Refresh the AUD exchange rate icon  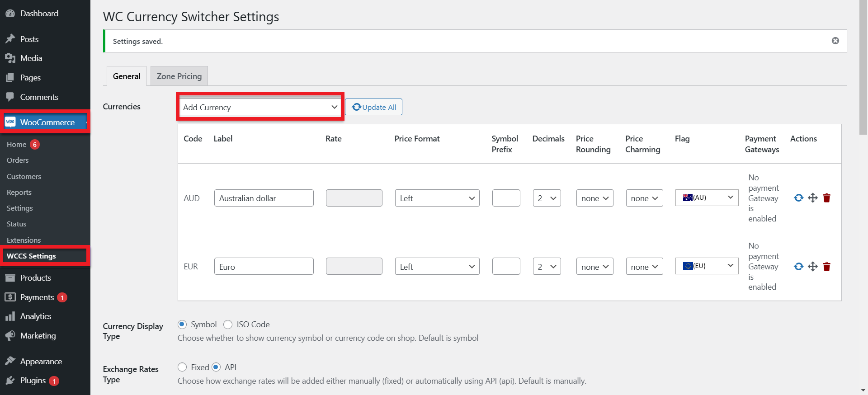click(799, 198)
